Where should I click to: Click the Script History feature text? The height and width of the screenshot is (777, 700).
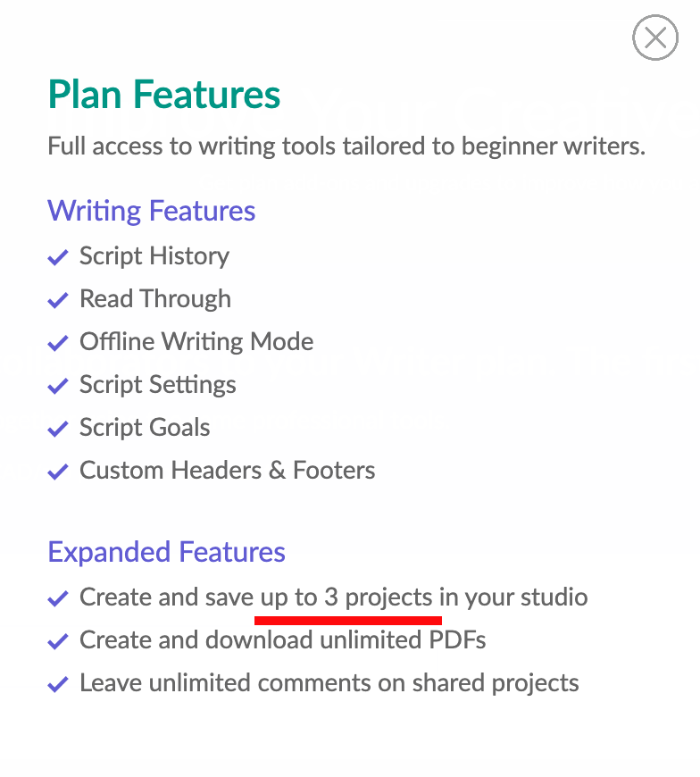(x=154, y=256)
